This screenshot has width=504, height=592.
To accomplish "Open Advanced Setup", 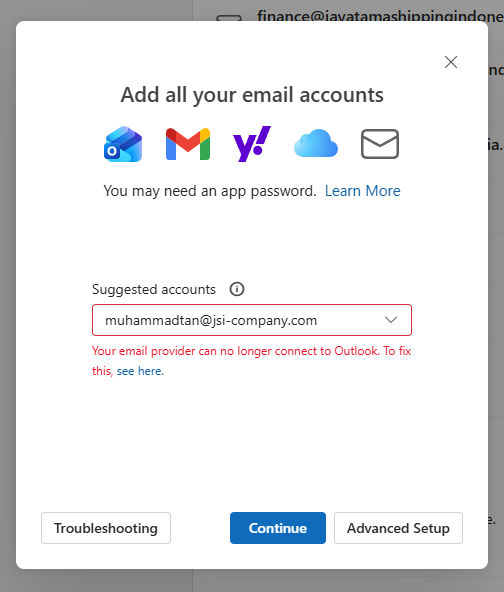I will [x=398, y=528].
